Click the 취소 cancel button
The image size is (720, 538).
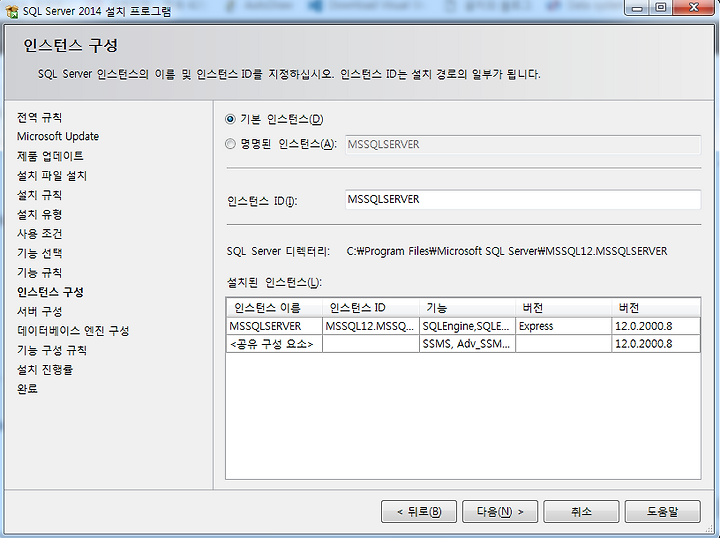coord(581,511)
